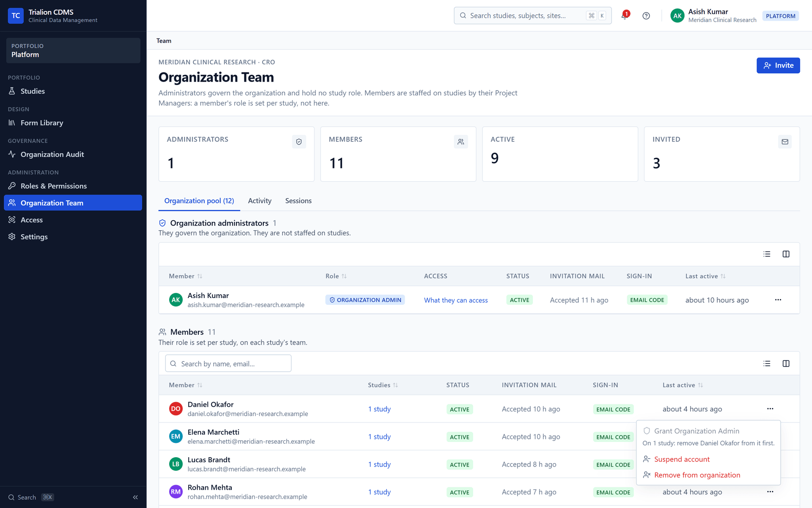Open the What they can access link

point(455,300)
